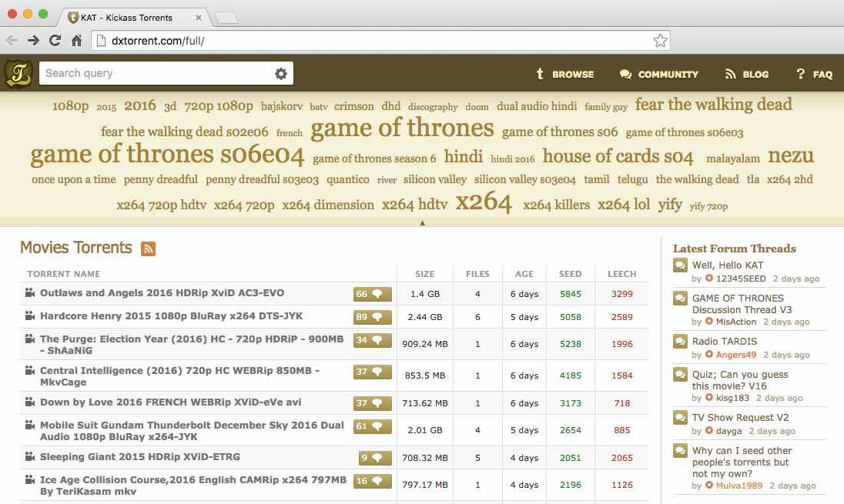Open The Purge: Election Year torrent
Image resolution: width=844 pixels, height=504 pixels.
[x=192, y=345]
